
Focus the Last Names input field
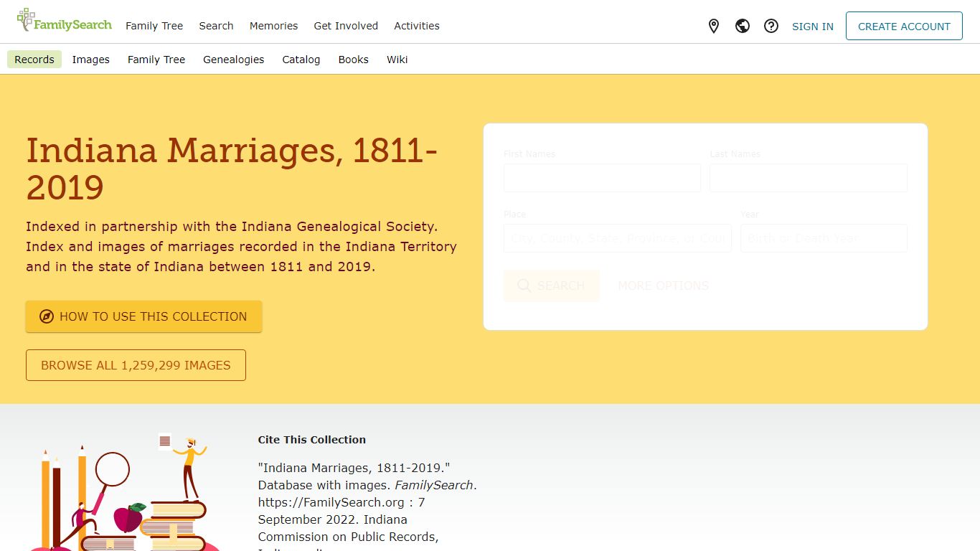pyautogui.click(x=809, y=178)
